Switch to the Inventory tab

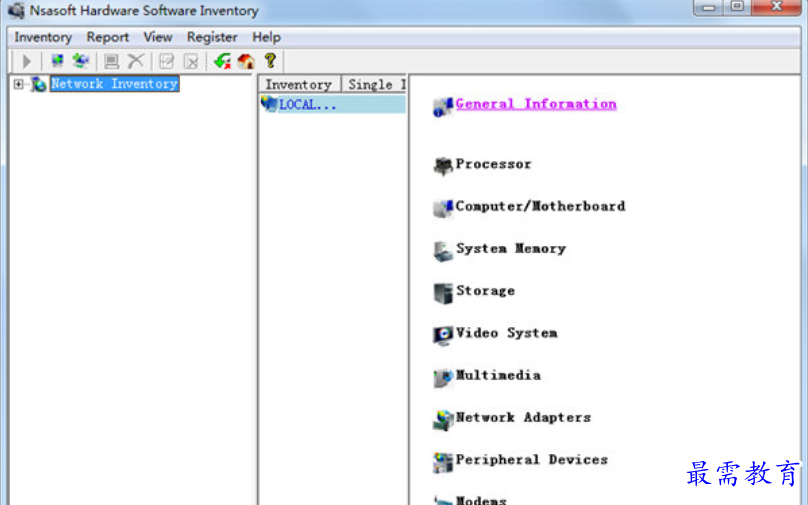(299, 85)
